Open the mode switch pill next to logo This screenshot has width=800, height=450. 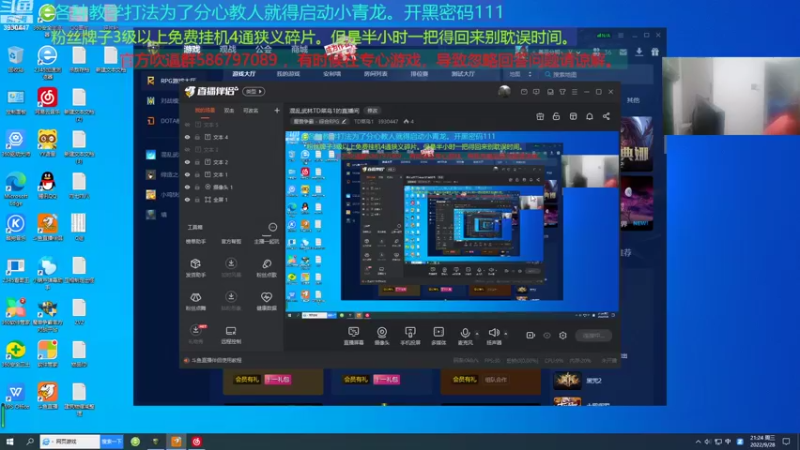[x=254, y=91]
